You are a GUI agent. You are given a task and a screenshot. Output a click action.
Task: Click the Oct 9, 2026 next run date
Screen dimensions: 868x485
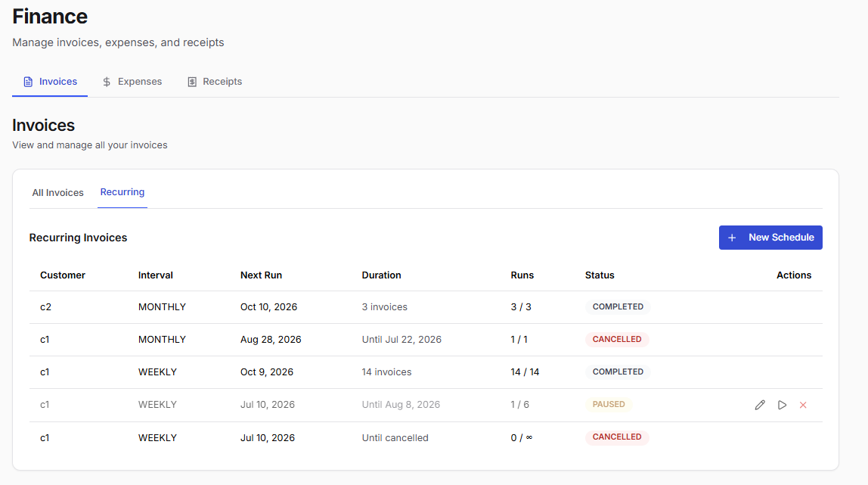[x=267, y=372]
